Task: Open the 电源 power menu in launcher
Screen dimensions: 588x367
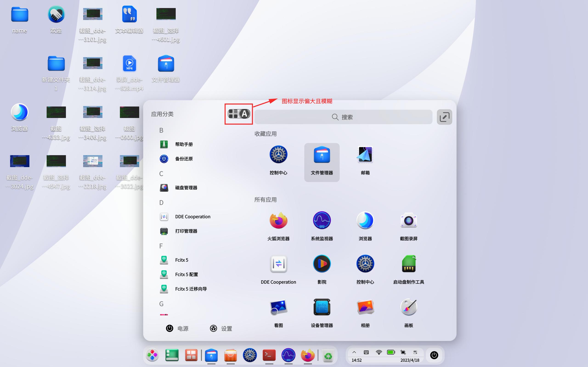Action: (x=177, y=328)
